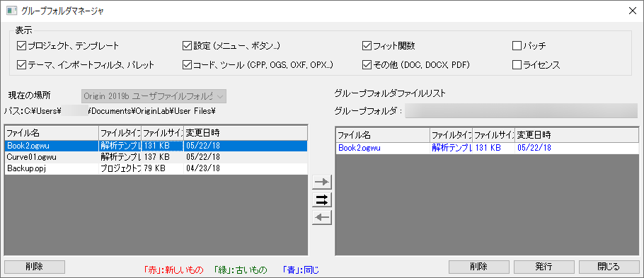Enable the ライセンス checkbox
Screen dimensions: 644x278
point(517,64)
